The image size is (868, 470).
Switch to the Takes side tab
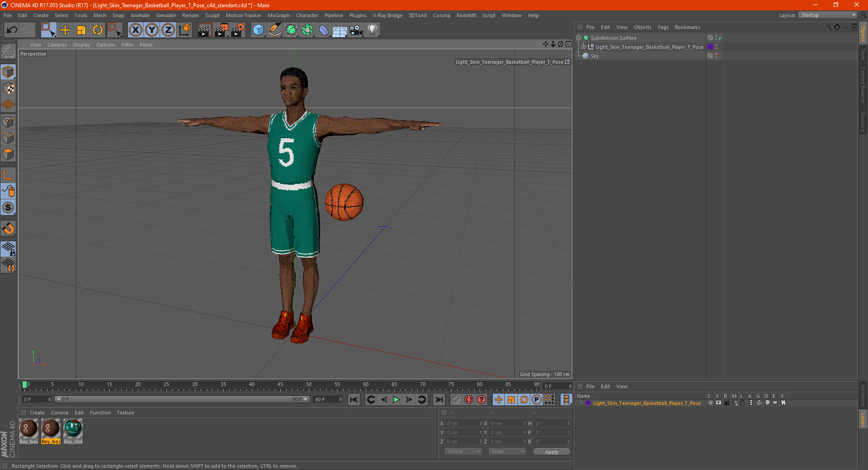pos(863,54)
